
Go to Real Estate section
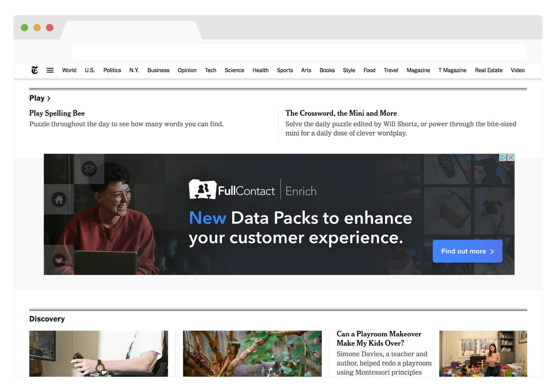[x=489, y=70]
